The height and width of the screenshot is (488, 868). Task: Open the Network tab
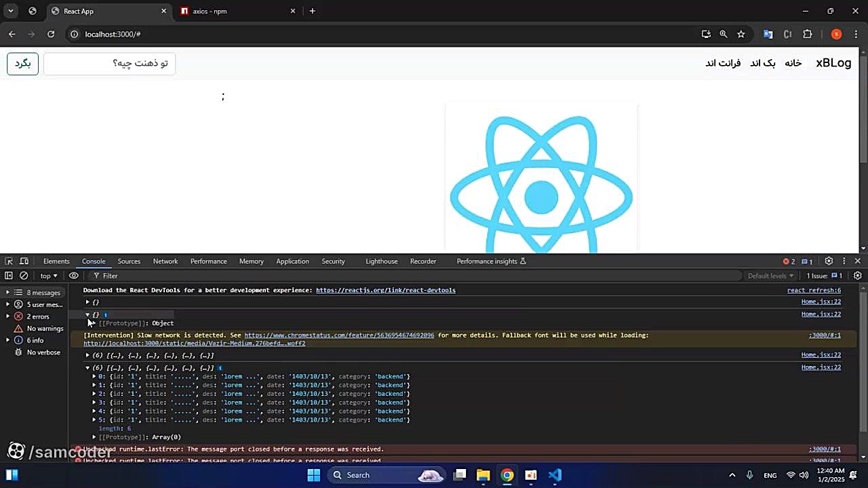165,261
